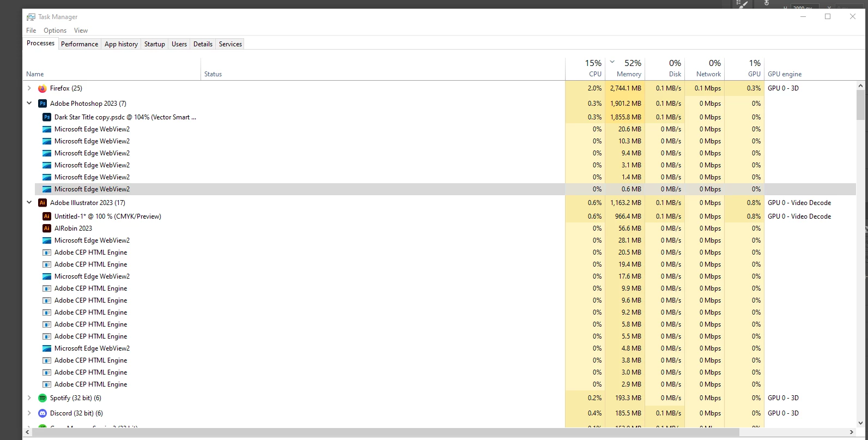Image resolution: width=868 pixels, height=440 pixels.
Task: Sort by the GPU engine column
Action: [810, 69]
